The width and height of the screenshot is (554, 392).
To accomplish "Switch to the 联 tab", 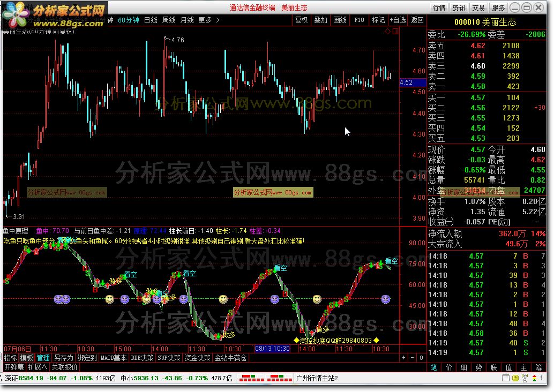I will [x=493, y=367].
